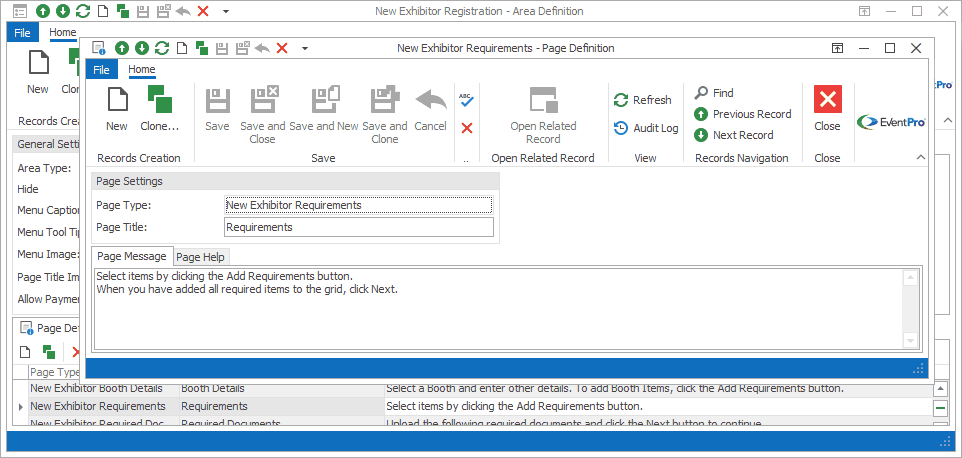The width and height of the screenshot is (962, 458).
Task: Click the Save button in the ribbon
Action: pyautogui.click(x=217, y=109)
